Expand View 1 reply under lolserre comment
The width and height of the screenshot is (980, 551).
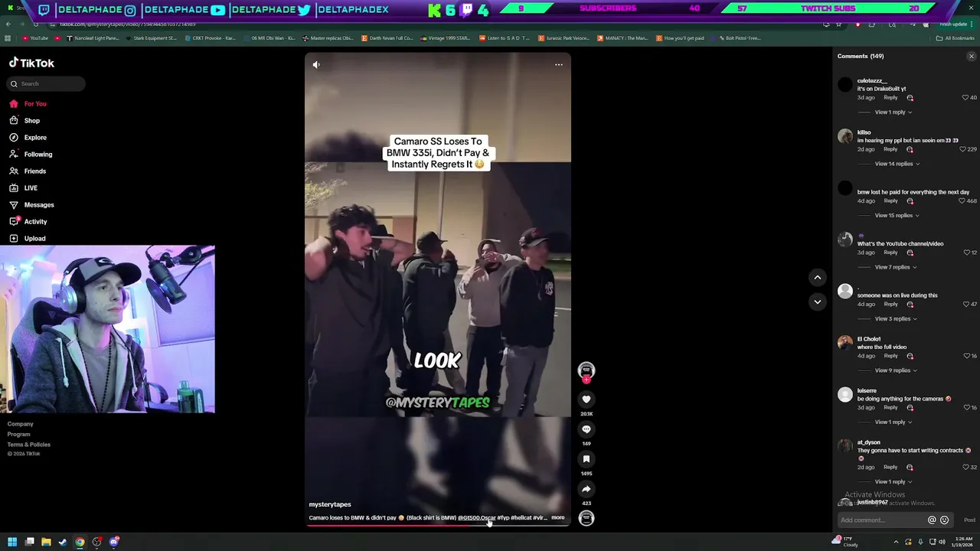point(893,422)
